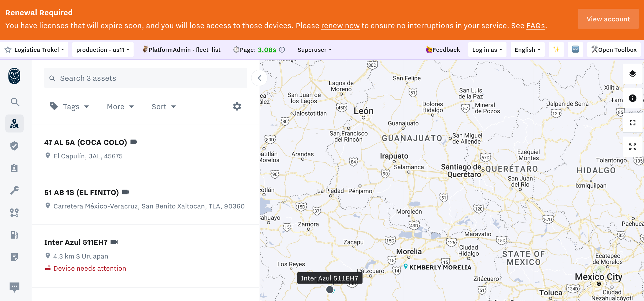Open the Fuel pump sidebar icon
Image resolution: width=644 pixels, height=301 pixels.
point(14,235)
